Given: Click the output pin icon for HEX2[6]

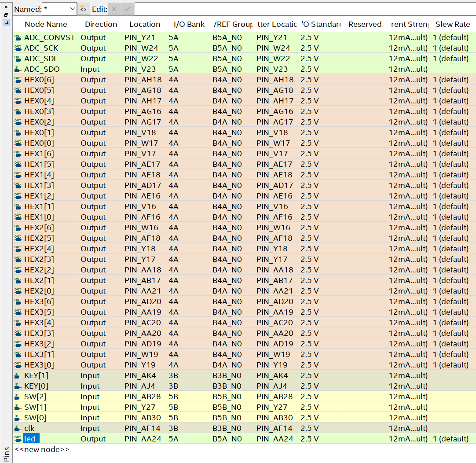Looking at the screenshot, I should tap(18, 228).
